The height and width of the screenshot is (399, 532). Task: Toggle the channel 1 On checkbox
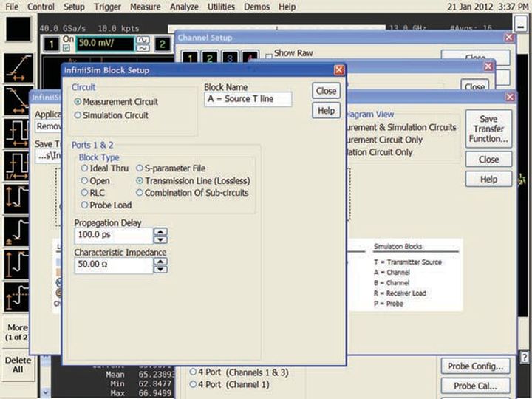(x=66, y=48)
